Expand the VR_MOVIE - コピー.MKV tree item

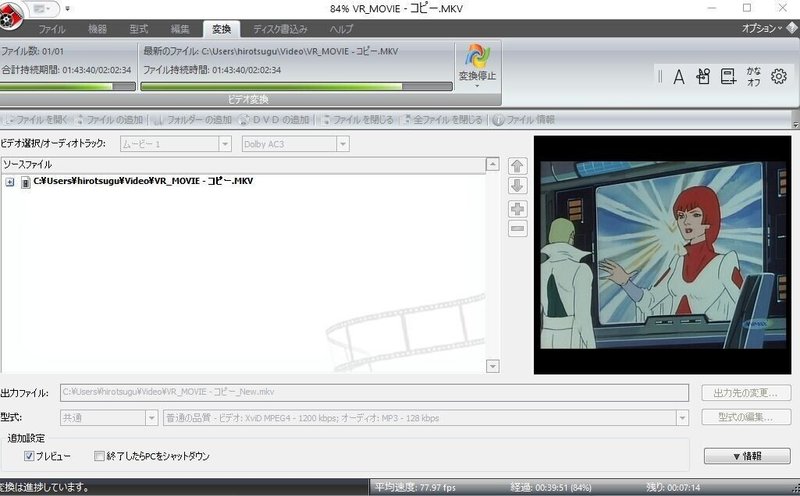10,182
